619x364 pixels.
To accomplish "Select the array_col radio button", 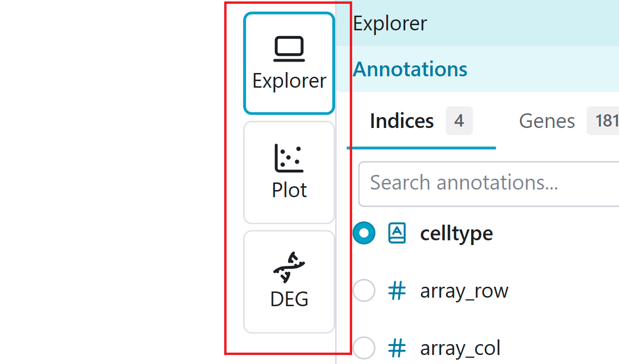I will click(364, 348).
